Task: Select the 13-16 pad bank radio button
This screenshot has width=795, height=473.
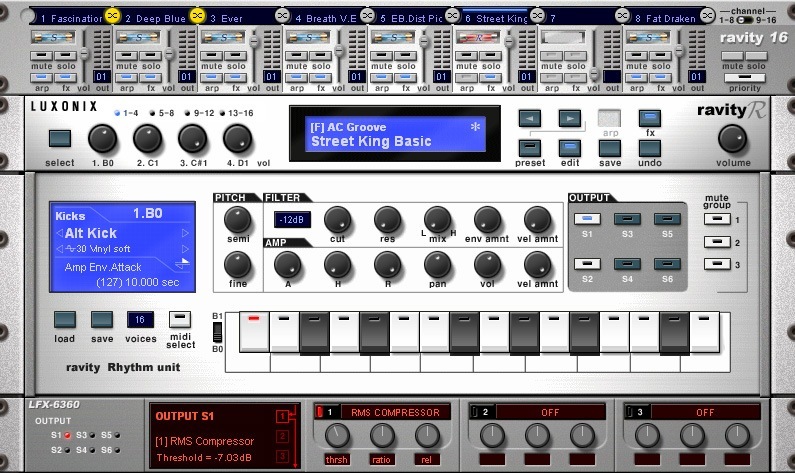Action: click(222, 113)
